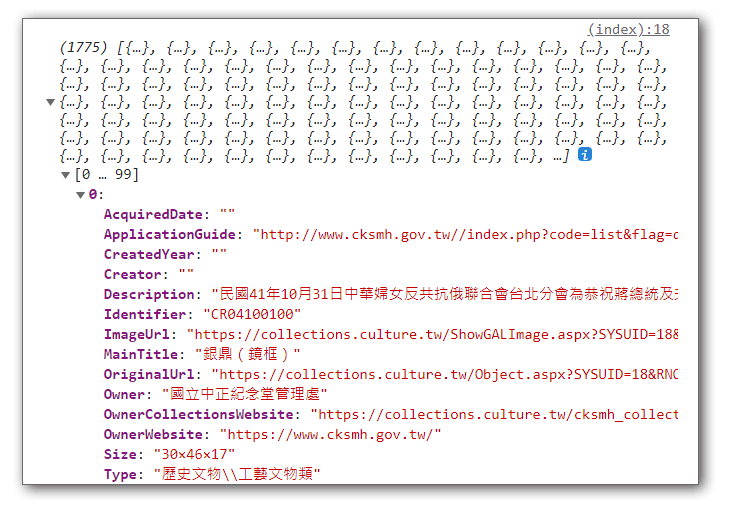Click the blue info icon after array preview
The width and height of the screenshot is (730, 511).
585,155
